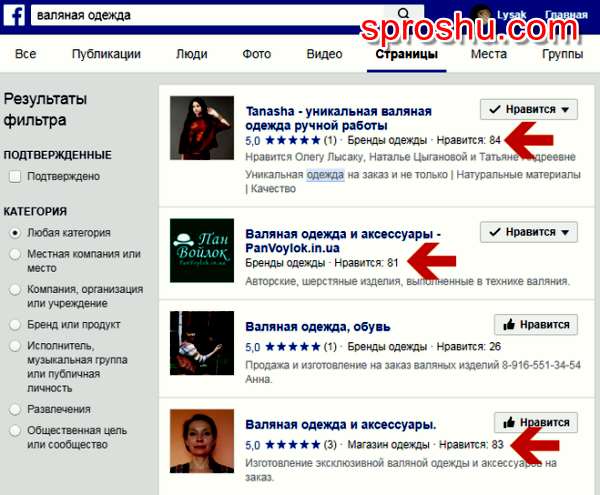Screen dimensions: 600x495
Task: Toggle the Подтверждено checkbox
Action: [x=15, y=176]
